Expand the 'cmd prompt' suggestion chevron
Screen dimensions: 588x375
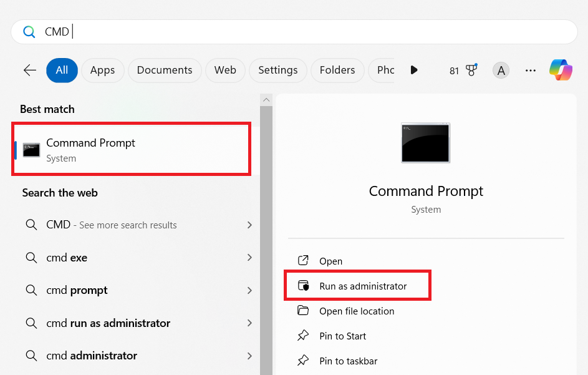point(249,290)
